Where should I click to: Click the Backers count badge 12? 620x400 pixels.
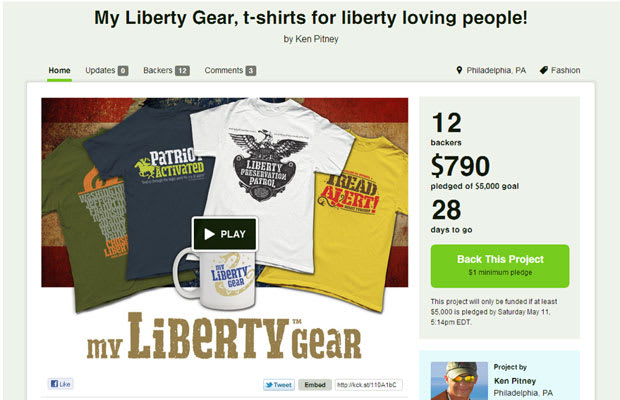coord(182,71)
